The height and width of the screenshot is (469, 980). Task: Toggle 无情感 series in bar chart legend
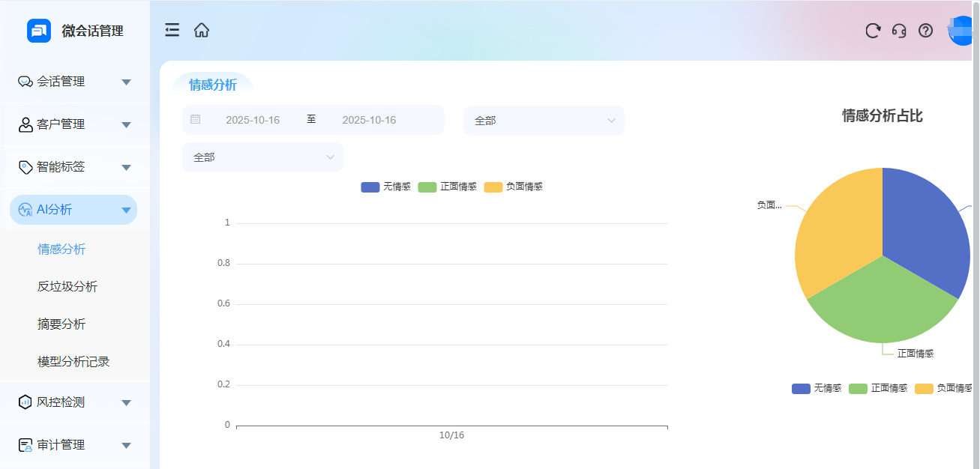(x=385, y=187)
